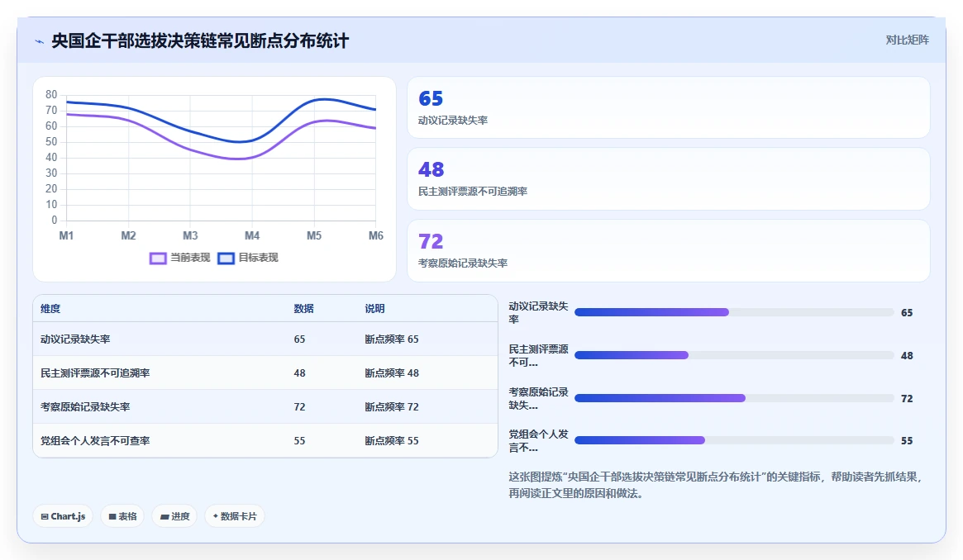Click the 民主测评票源 progress bar at 48
963x560 pixels.
click(734, 355)
